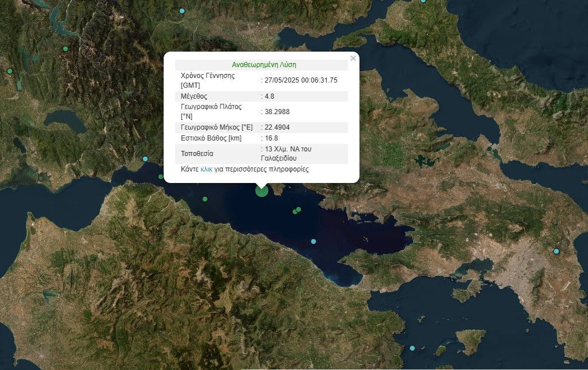Viewport: 588px width, 370px height.
Task: Click the longitude value 22.4904
Action: tap(277, 127)
